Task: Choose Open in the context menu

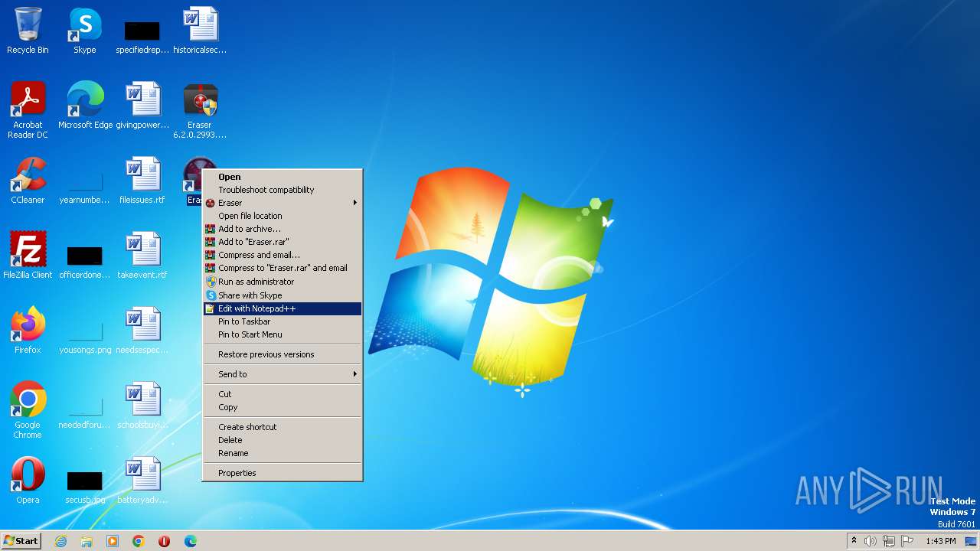Action: [283, 177]
